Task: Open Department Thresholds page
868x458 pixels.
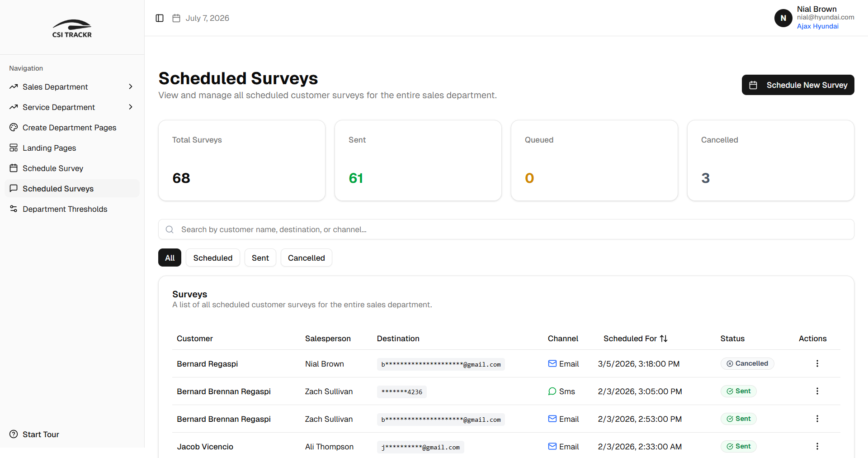Action: coord(72,209)
